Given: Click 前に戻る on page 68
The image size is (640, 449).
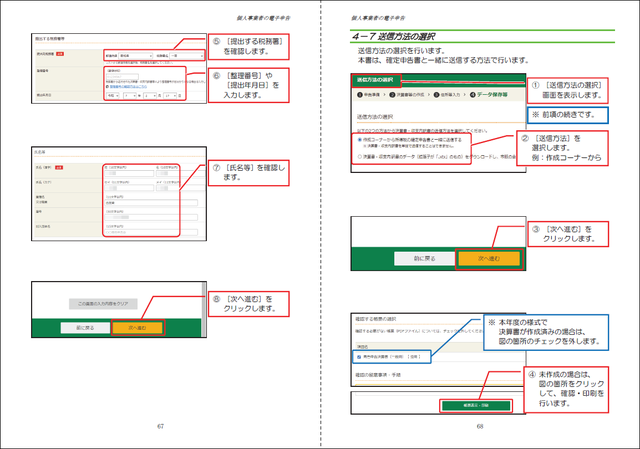Looking at the screenshot, I should (424, 258).
